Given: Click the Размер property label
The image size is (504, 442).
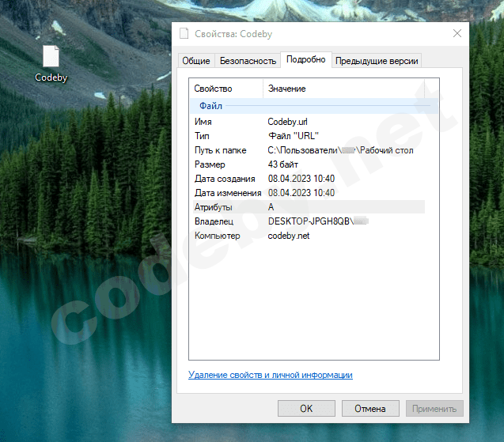Looking at the screenshot, I should click(210, 164).
